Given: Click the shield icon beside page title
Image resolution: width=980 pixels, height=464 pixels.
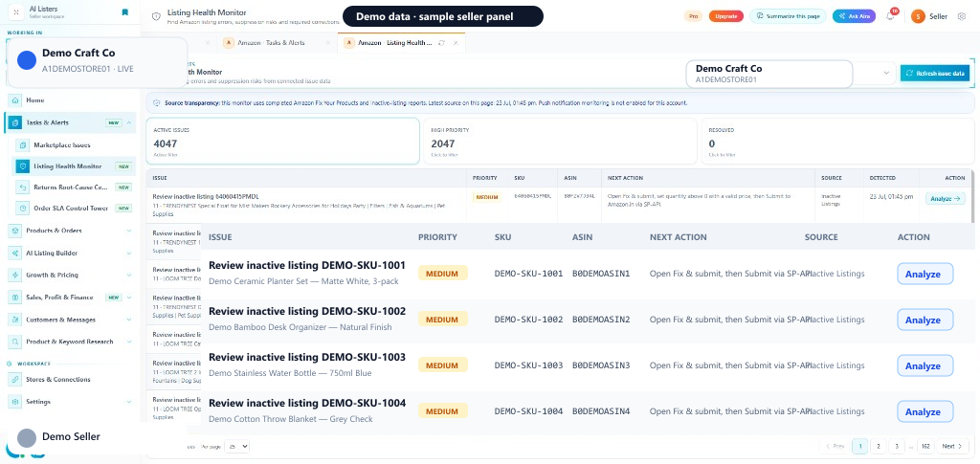Looking at the screenshot, I should pos(156,16).
